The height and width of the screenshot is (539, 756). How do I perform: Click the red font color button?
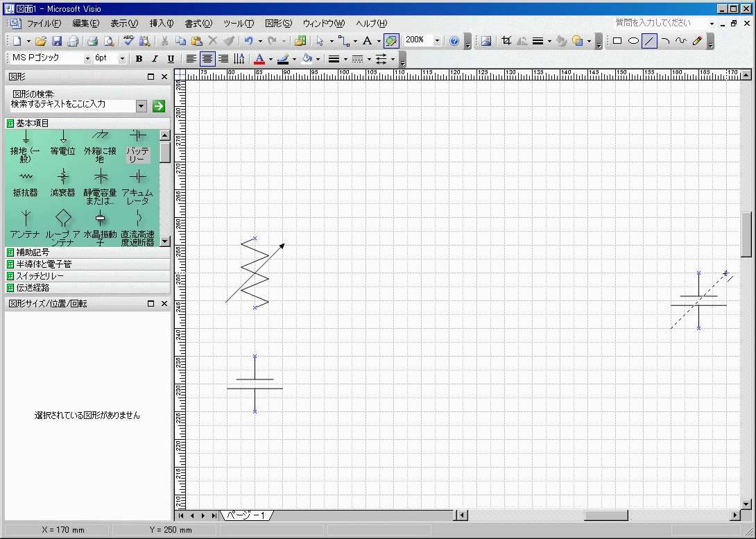(x=259, y=59)
